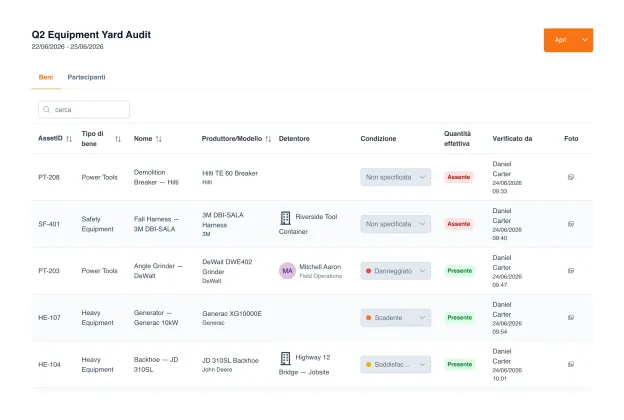The width and height of the screenshot is (624, 420).
Task: Click Mitchell Aaron holder name
Action: (320, 267)
